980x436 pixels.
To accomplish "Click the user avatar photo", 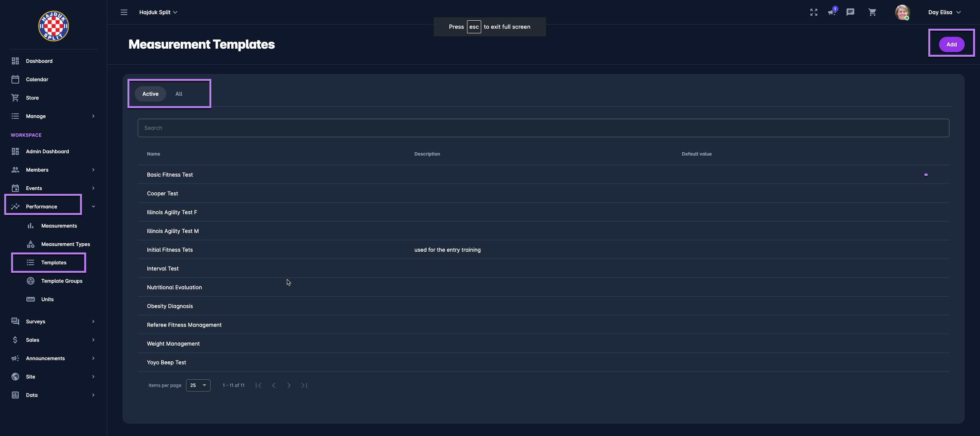I will 902,12.
